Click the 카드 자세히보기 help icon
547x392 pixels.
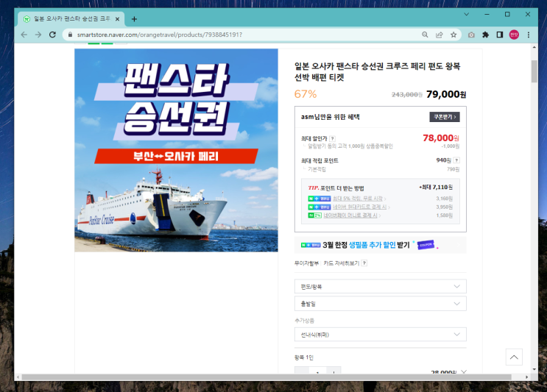[364, 263]
